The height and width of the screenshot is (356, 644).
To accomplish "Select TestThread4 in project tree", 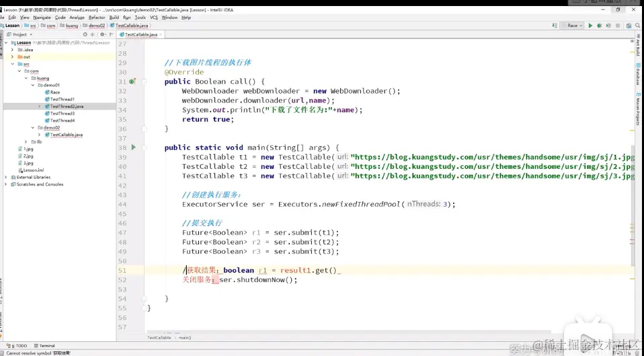I will (x=60, y=120).
